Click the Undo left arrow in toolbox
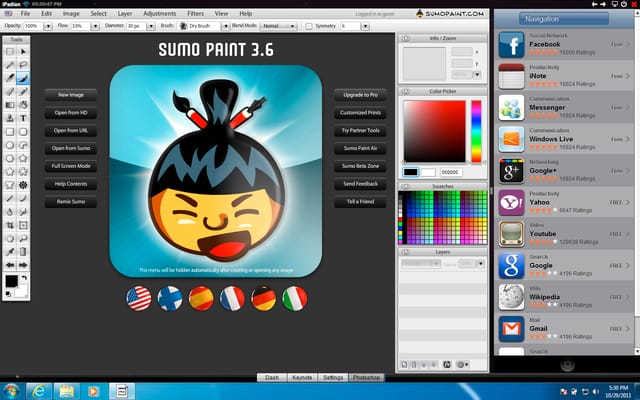The width and height of the screenshot is (640, 400). [x=10, y=265]
